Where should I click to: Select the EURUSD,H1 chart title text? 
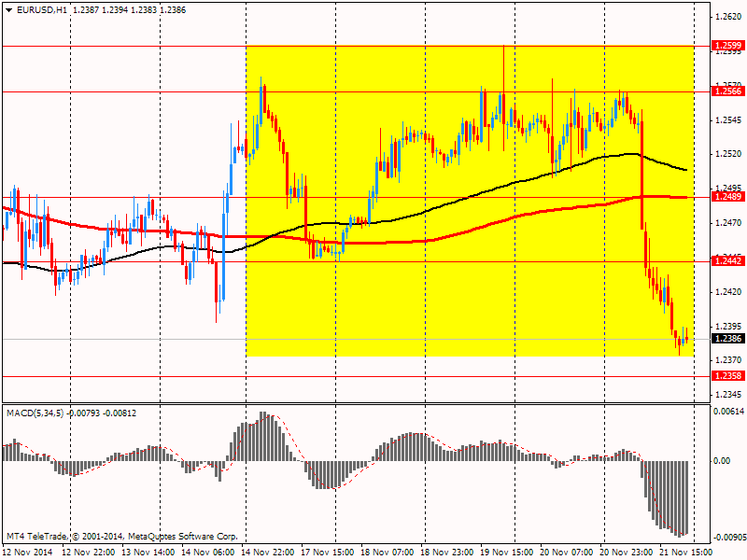42,10
